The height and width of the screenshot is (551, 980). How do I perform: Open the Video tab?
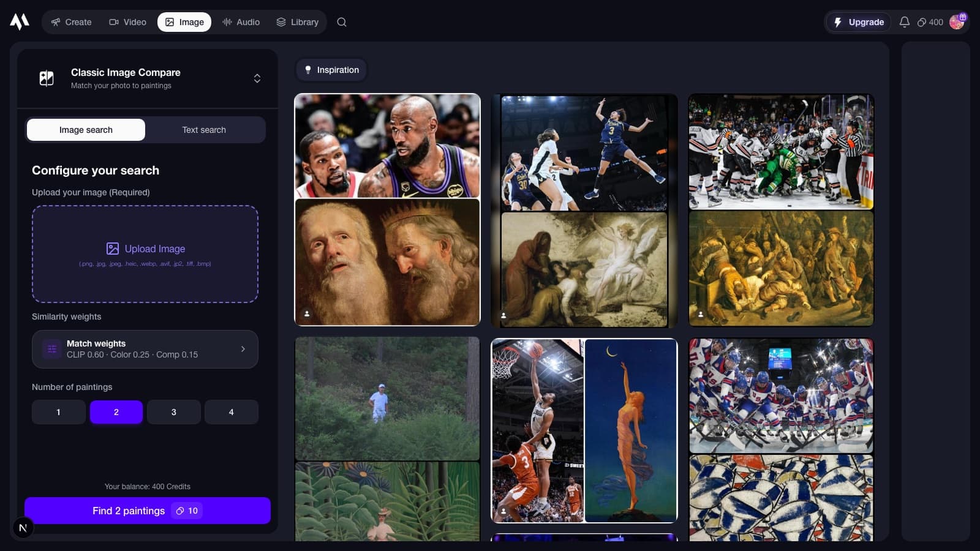(x=128, y=22)
